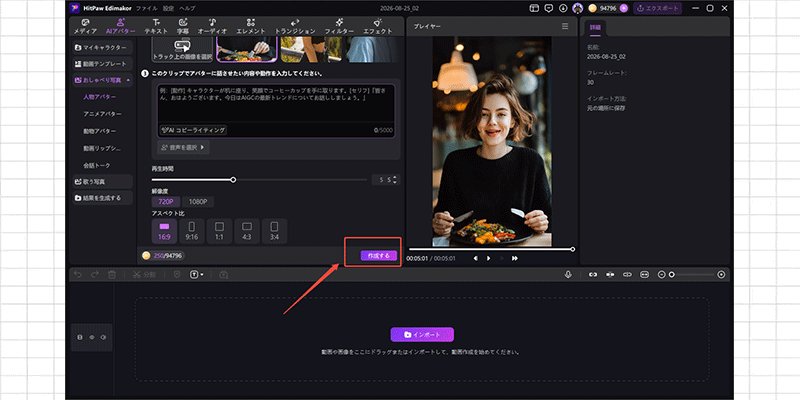Select 1080P resolution
The height and width of the screenshot is (400, 800).
198,202
